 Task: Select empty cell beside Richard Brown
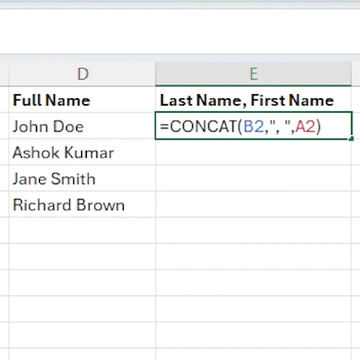click(x=253, y=204)
